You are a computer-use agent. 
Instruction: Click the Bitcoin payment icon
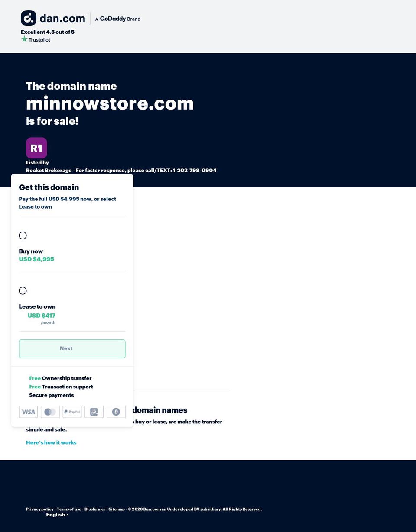(116, 412)
